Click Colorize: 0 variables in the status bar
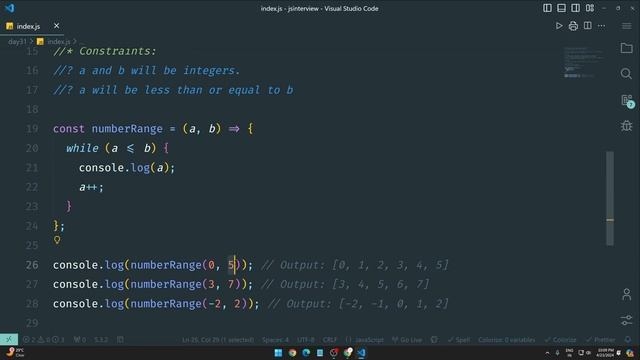Screen dimensions: 640x360 click(x=507, y=340)
